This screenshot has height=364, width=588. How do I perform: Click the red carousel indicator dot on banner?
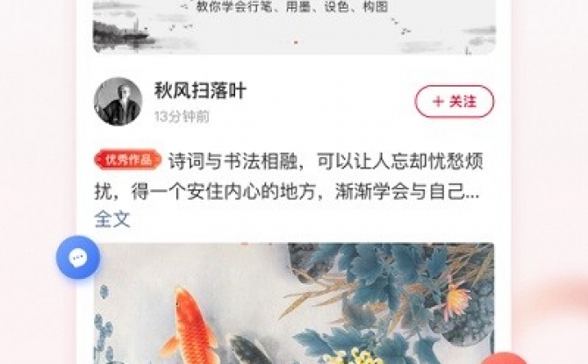coord(296,42)
